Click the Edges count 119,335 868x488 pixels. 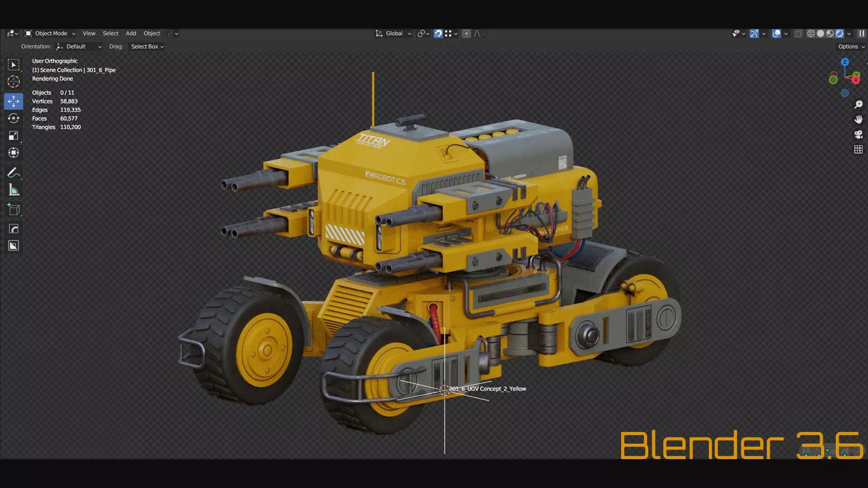71,110
